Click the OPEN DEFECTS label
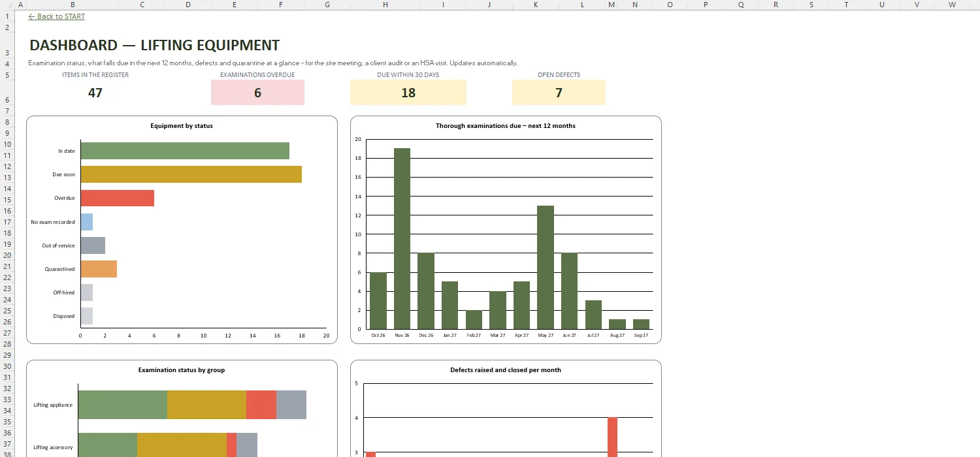The width and height of the screenshot is (980, 457). click(559, 74)
